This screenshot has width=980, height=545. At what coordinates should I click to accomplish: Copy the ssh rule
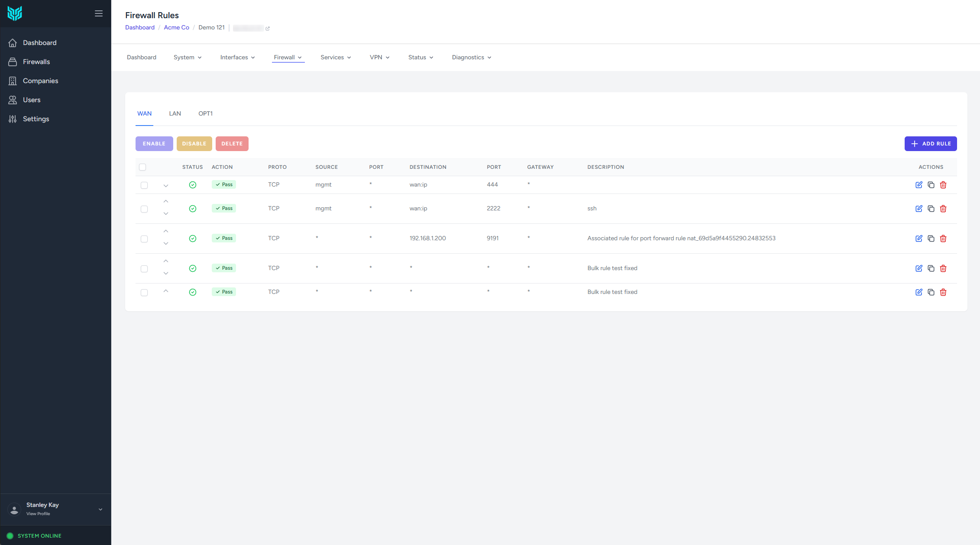[x=931, y=209]
